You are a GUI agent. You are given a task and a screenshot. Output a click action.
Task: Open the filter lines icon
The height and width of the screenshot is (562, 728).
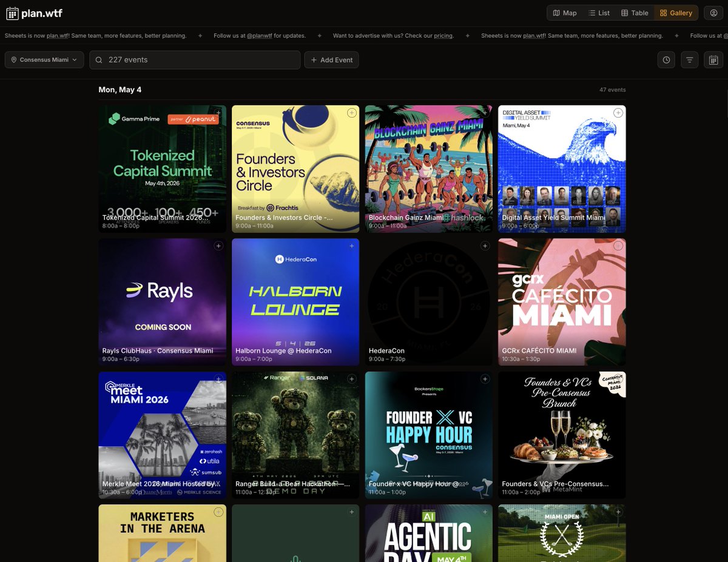click(689, 60)
